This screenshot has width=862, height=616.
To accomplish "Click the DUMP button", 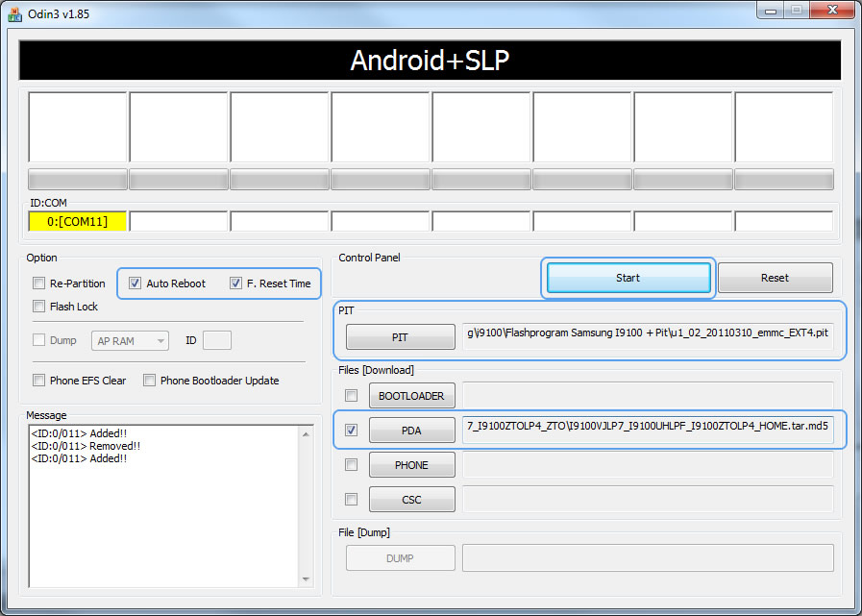I will pos(400,558).
